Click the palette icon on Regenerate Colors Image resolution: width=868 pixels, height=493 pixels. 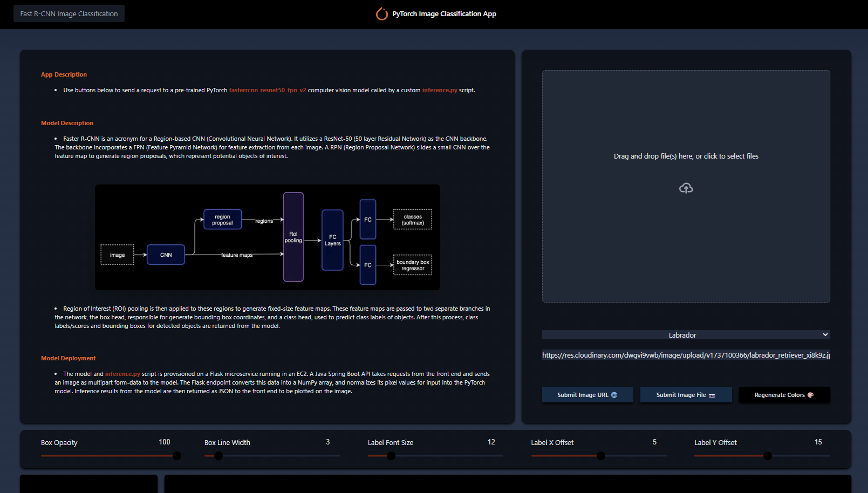[810, 395]
